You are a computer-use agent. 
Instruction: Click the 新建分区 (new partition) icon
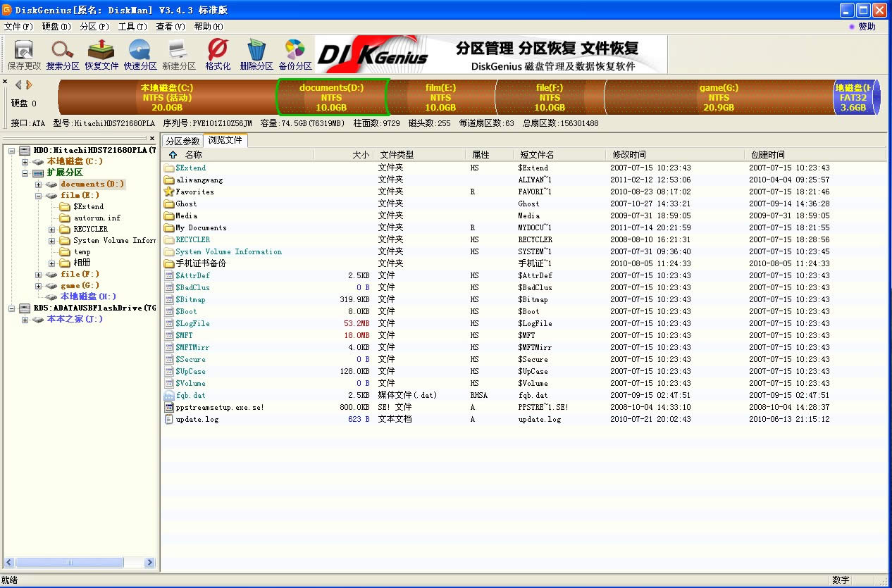pos(178,54)
